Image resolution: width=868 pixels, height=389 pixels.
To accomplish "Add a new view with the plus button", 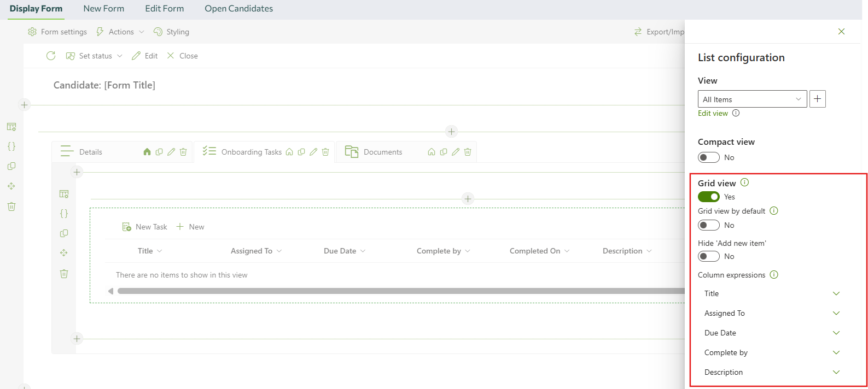I will point(818,99).
